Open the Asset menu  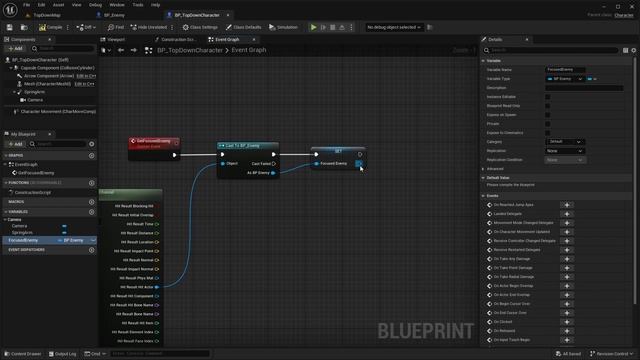pyautogui.click(x=58, y=5)
